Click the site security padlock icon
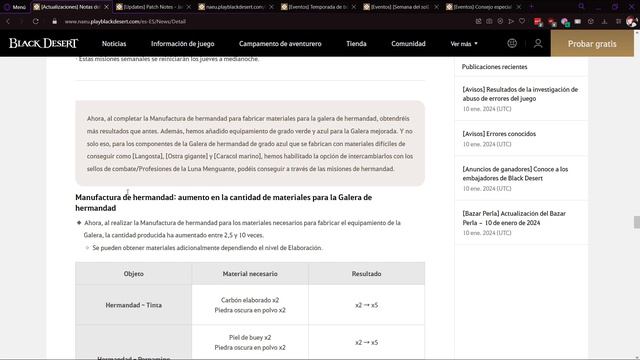640x360 pixels. (x=54, y=21)
